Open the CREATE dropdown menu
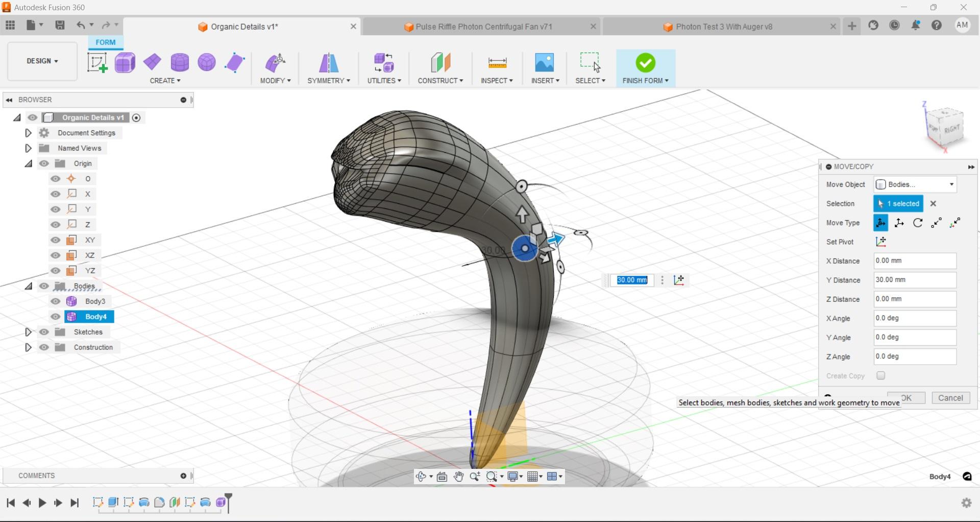 coord(165,81)
